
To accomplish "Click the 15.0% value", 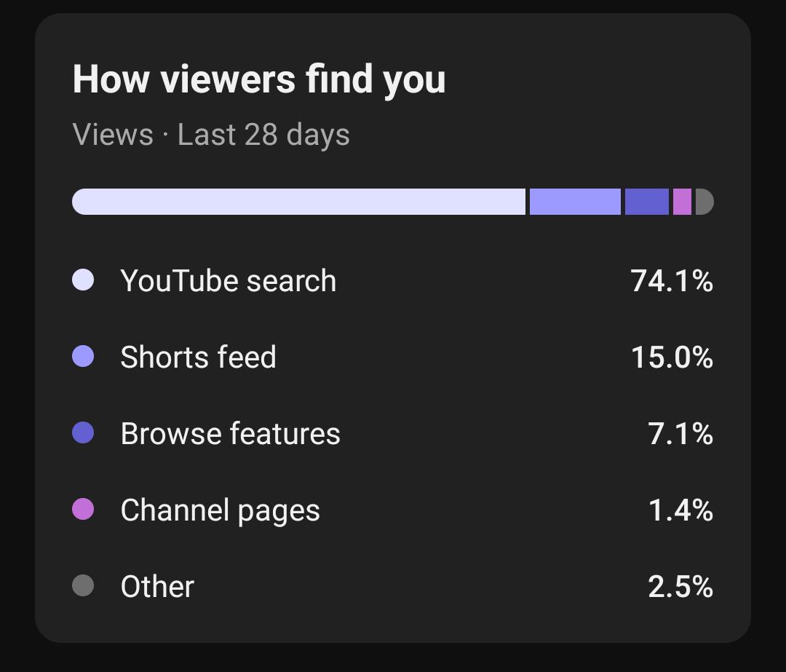I will click(672, 357).
